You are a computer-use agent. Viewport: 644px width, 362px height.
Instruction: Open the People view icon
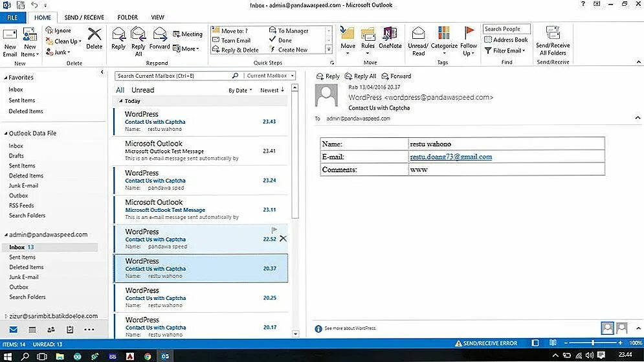pyautogui.click(x=51, y=330)
